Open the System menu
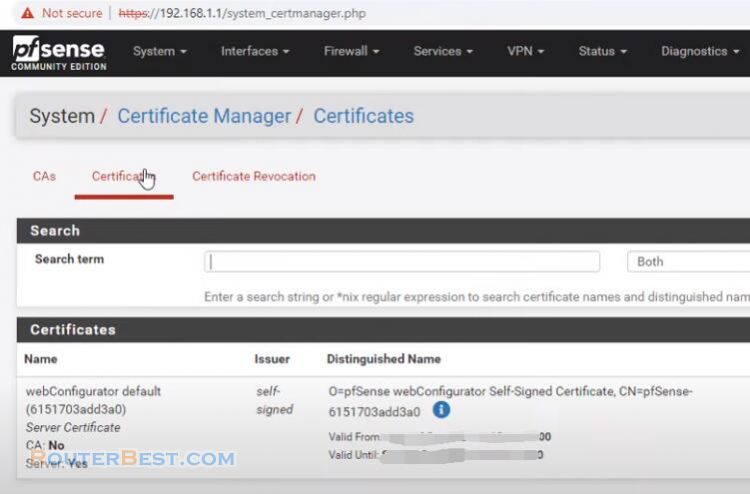Viewport: 750px width, 494px height. click(x=160, y=51)
